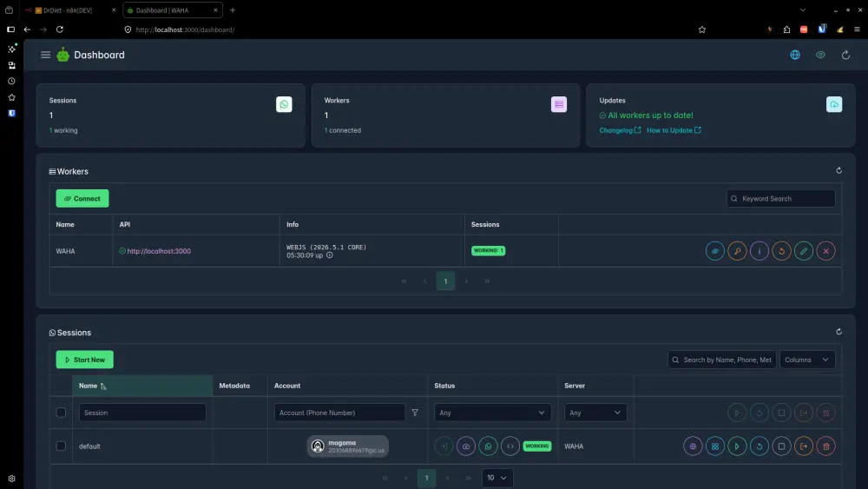Log out the default session with the orange icon
This screenshot has width=868, height=489.
click(x=803, y=446)
